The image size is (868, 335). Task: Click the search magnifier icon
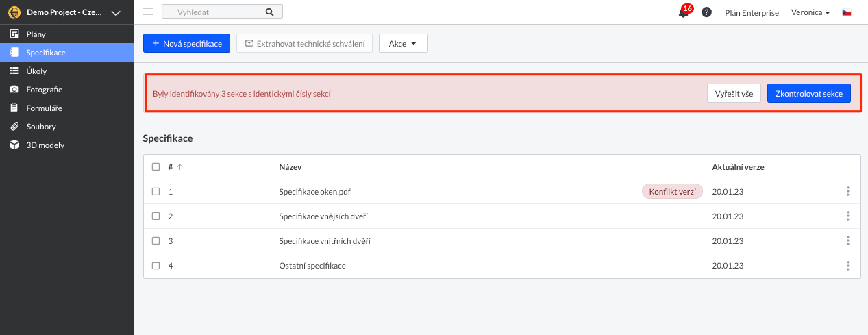pos(269,12)
